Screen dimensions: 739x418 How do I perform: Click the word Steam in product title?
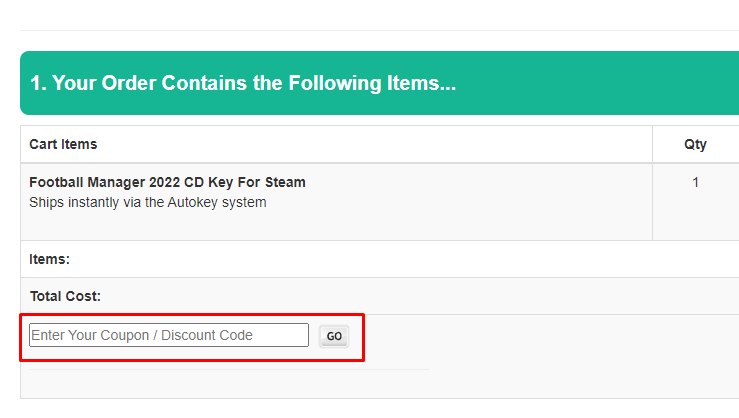[285, 182]
